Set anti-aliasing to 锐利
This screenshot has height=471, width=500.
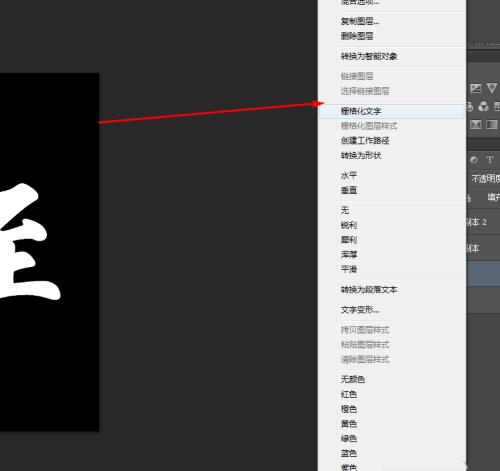tap(349, 225)
